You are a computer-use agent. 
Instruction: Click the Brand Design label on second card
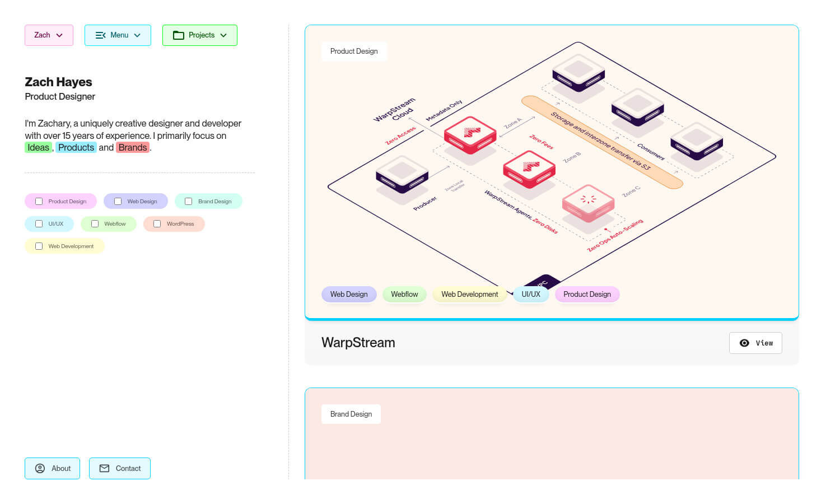pos(351,414)
